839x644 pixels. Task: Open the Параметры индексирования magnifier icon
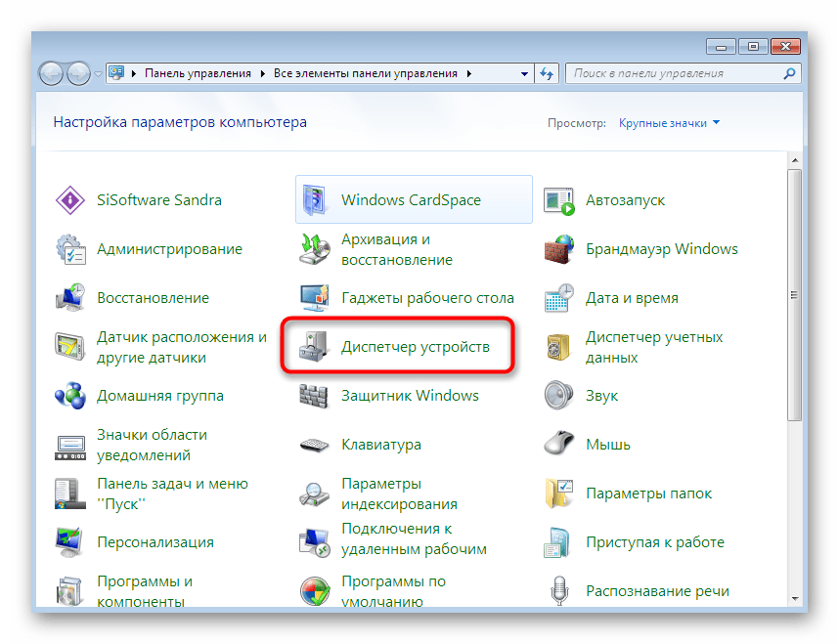click(x=315, y=494)
